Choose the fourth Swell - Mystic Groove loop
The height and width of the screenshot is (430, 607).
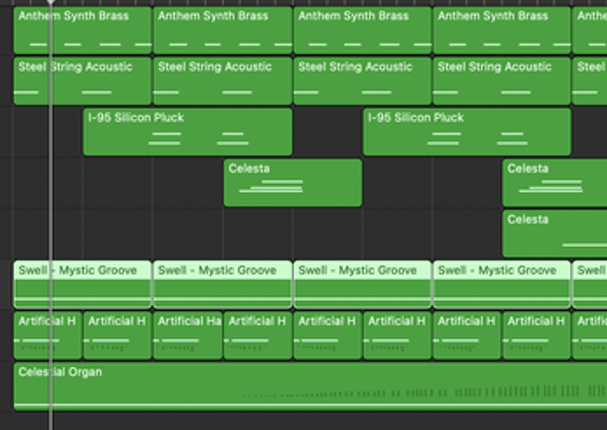pyautogui.click(x=501, y=285)
